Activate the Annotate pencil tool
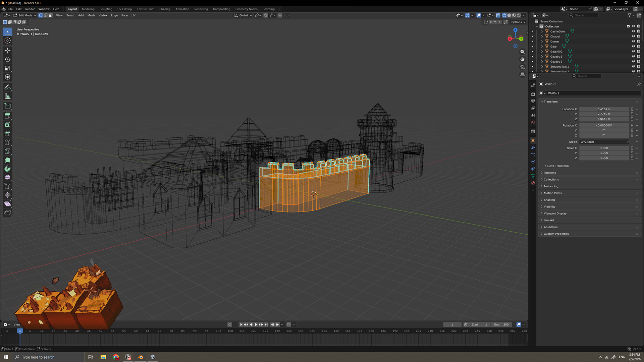Viewport: 644px width, 362px height. tap(7, 87)
